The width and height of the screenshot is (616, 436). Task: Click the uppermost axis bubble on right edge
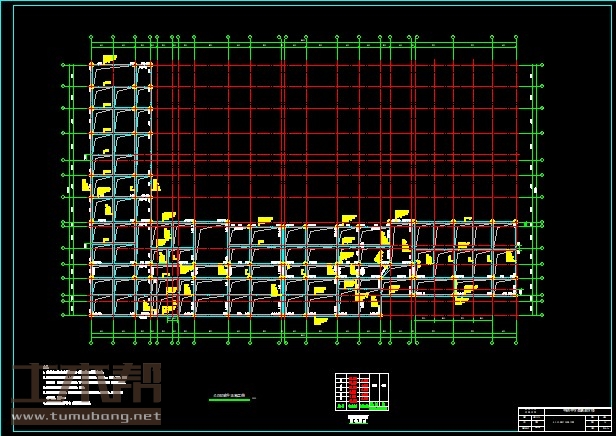click(x=543, y=66)
